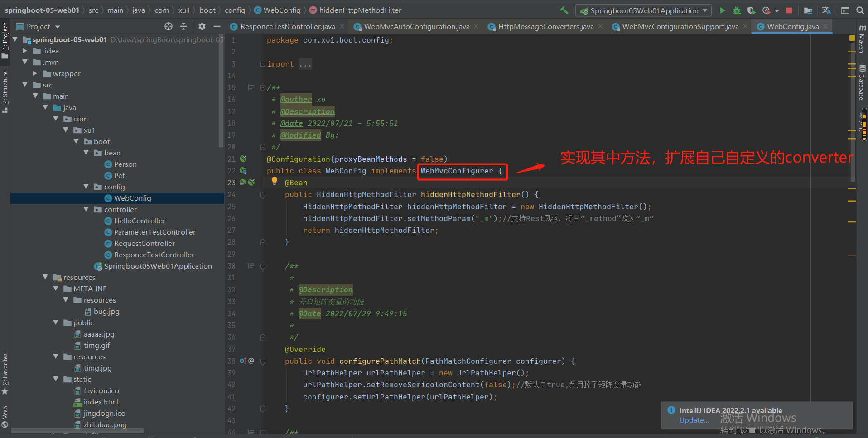This screenshot has height=438, width=868.
Task: Click the hiddenHttpMethodFilter breadcrumb
Action: point(355,10)
